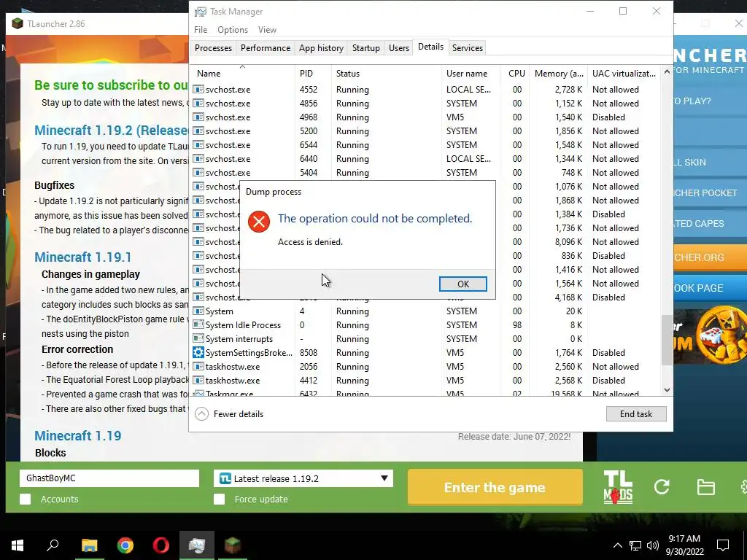
Task: Click the GhastBoyMC username field in TLauncher
Action: 109,478
